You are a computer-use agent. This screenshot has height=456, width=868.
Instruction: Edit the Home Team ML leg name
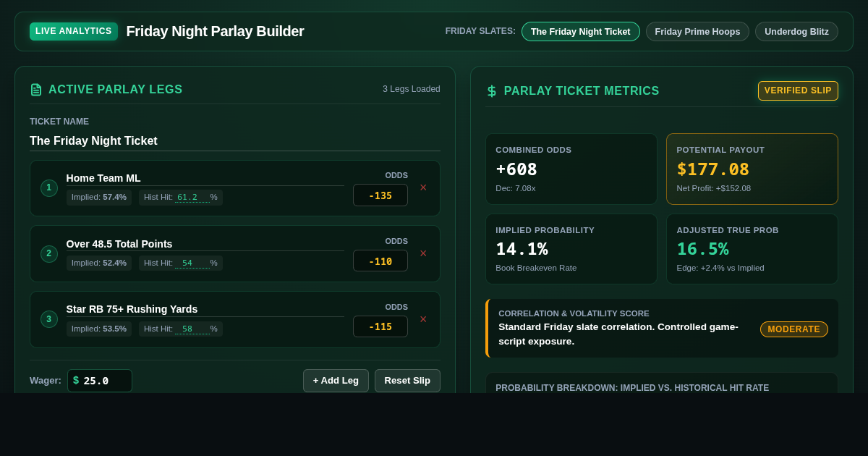(205, 178)
